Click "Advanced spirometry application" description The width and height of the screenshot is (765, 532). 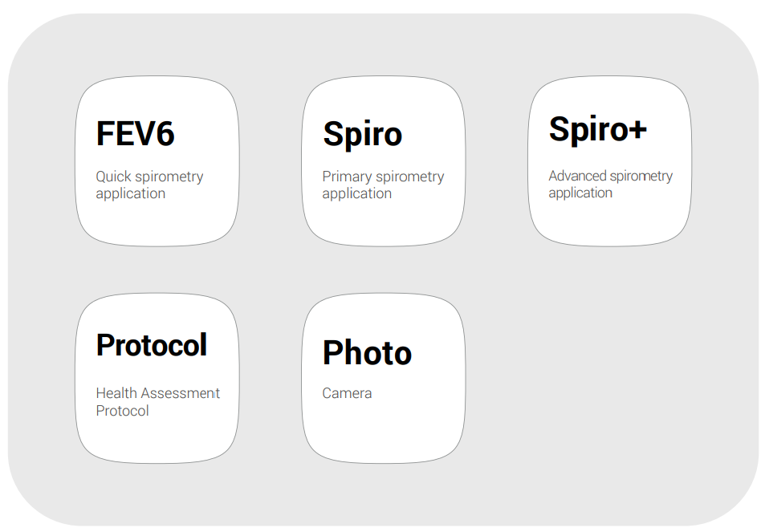610,184
